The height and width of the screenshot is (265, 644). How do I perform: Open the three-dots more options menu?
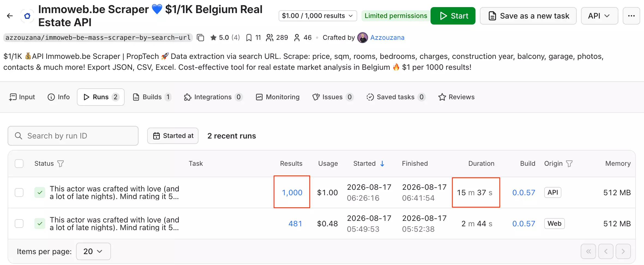tap(631, 16)
